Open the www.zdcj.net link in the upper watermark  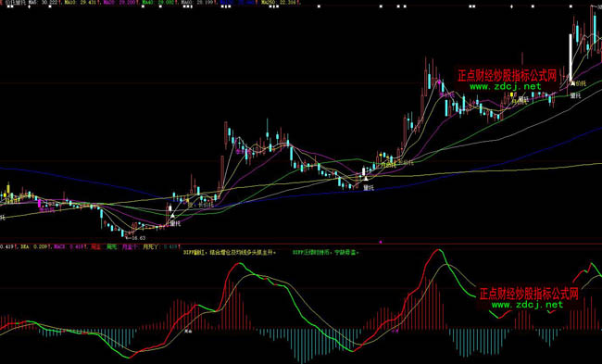coord(506,86)
